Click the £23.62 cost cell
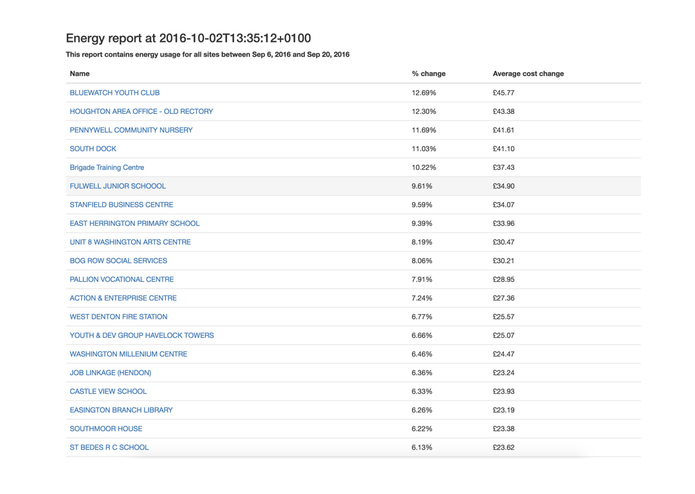 click(x=503, y=447)
